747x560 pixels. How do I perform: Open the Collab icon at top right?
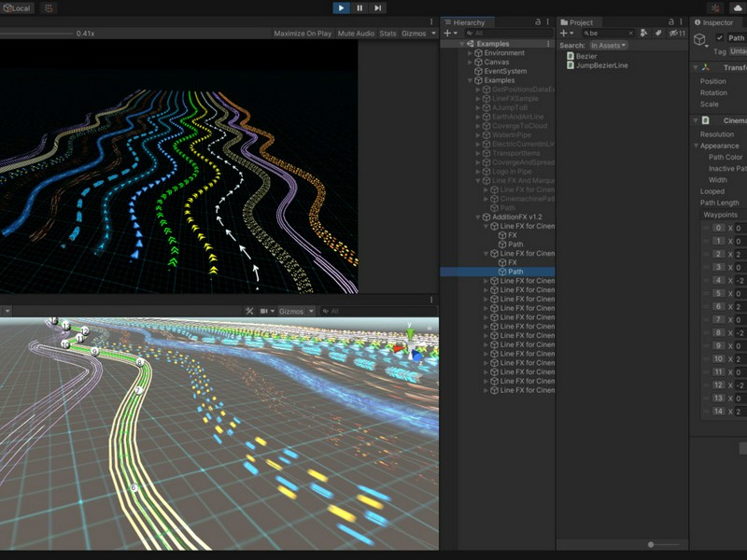click(x=715, y=8)
